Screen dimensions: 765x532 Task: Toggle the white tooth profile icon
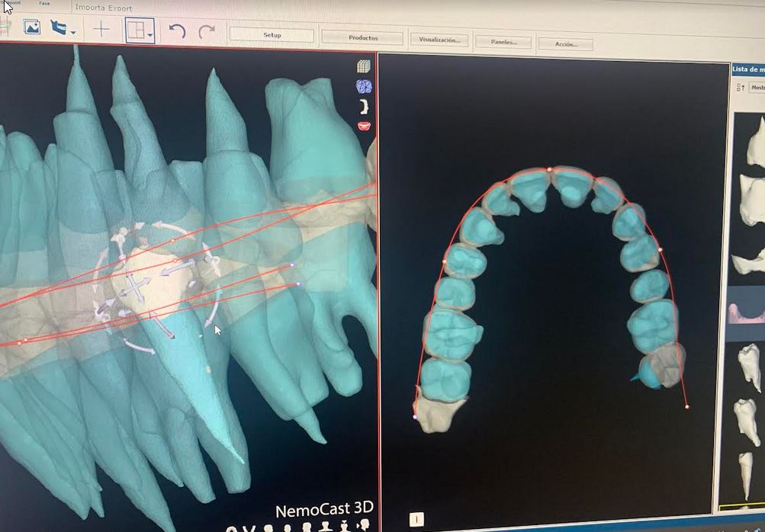pos(364,106)
